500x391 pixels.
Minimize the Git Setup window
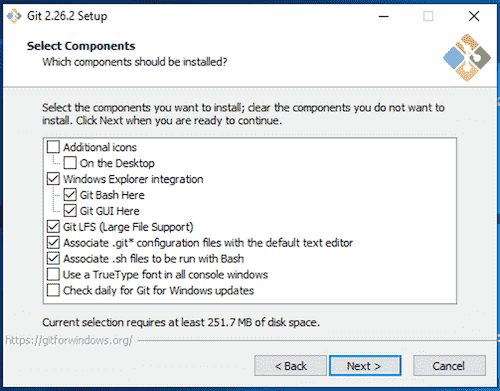click(384, 16)
